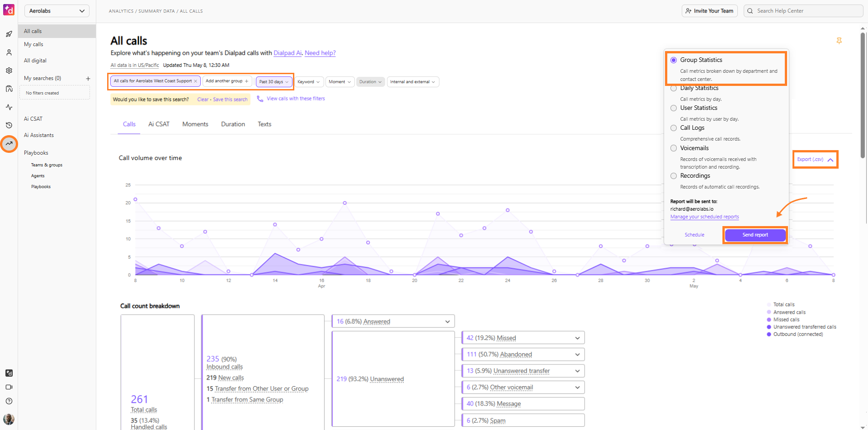
Task: Open the rocket launch icon in sidebar
Action: (x=9, y=34)
